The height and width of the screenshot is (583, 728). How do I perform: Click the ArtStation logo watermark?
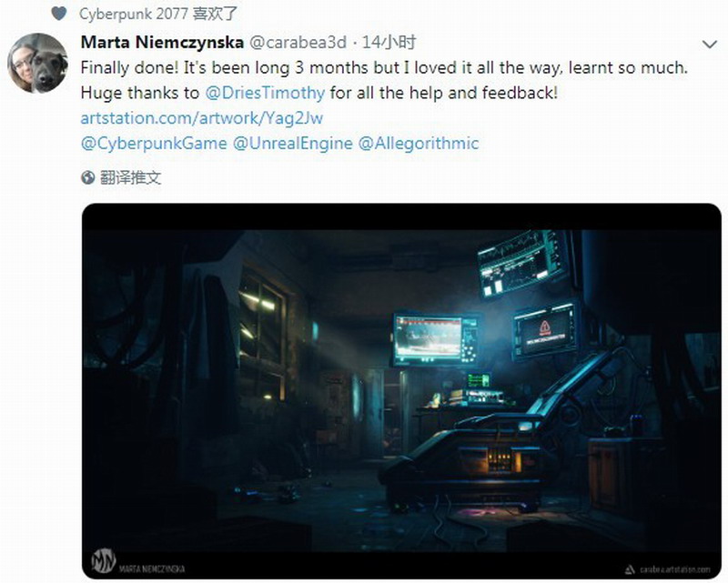pos(629,569)
